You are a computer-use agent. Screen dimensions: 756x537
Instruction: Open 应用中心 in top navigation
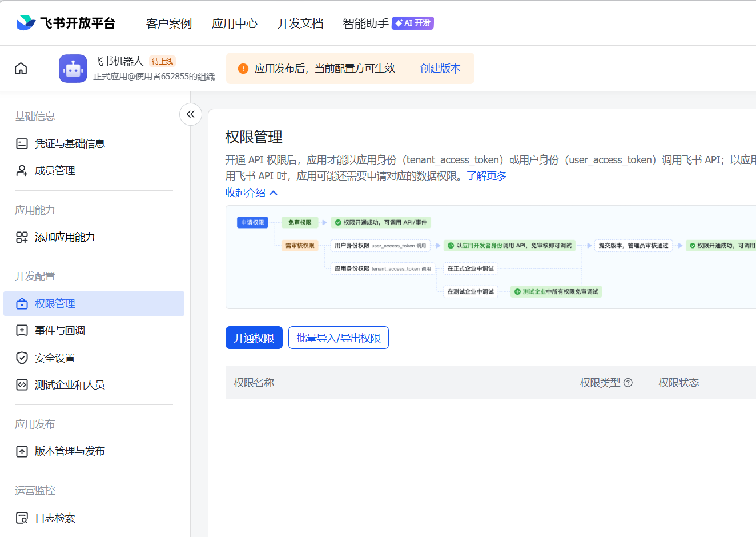pyautogui.click(x=235, y=23)
